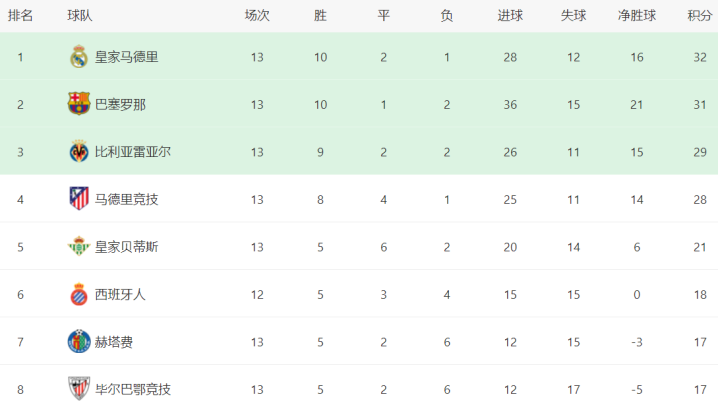Click the Getafe blue crest icon
The image size is (718, 409).
click(79, 342)
